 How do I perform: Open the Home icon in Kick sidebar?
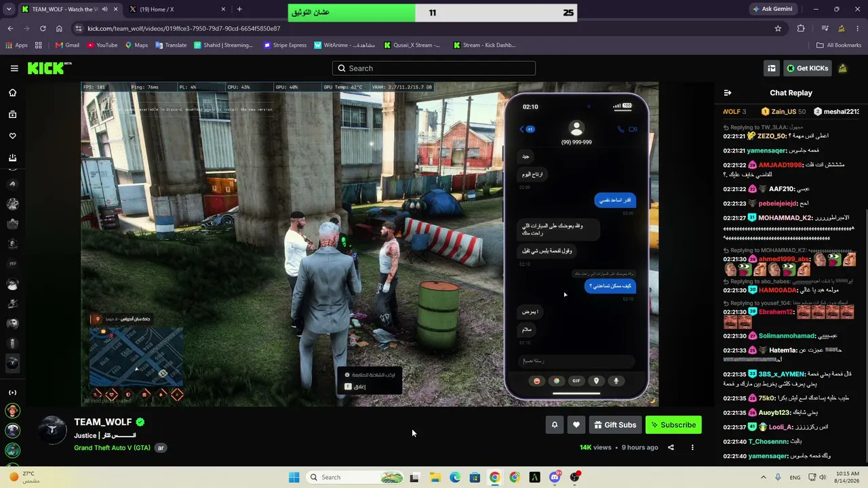pyautogui.click(x=12, y=93)
